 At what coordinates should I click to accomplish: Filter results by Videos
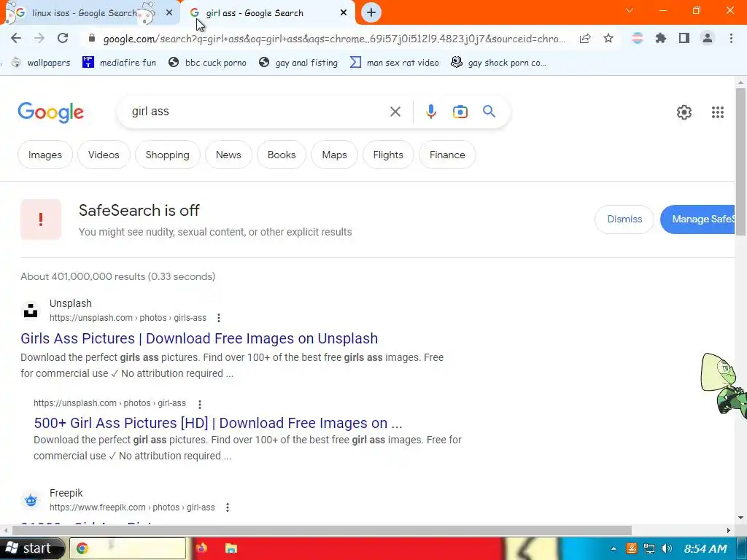coord(104,155)
